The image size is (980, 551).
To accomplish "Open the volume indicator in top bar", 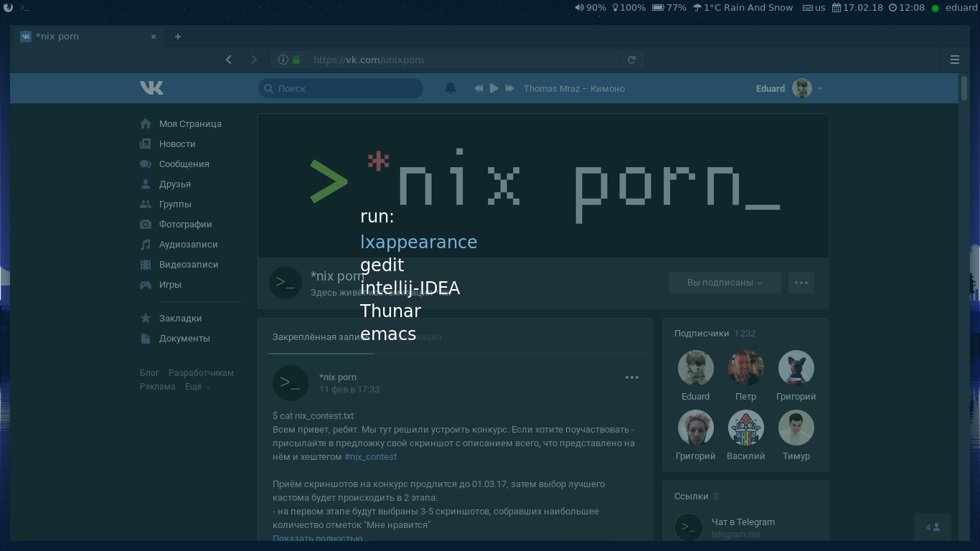I will [590, 7].
